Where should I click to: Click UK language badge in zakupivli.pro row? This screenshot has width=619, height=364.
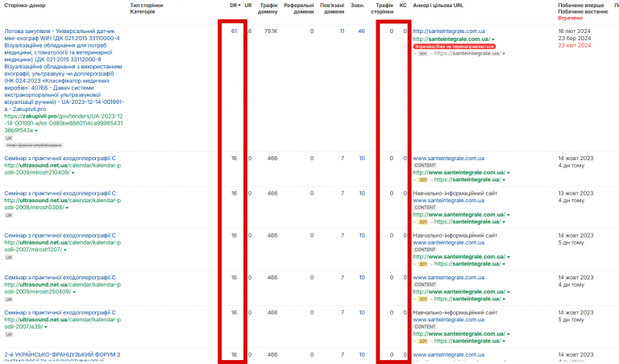[x=9, y=139]
